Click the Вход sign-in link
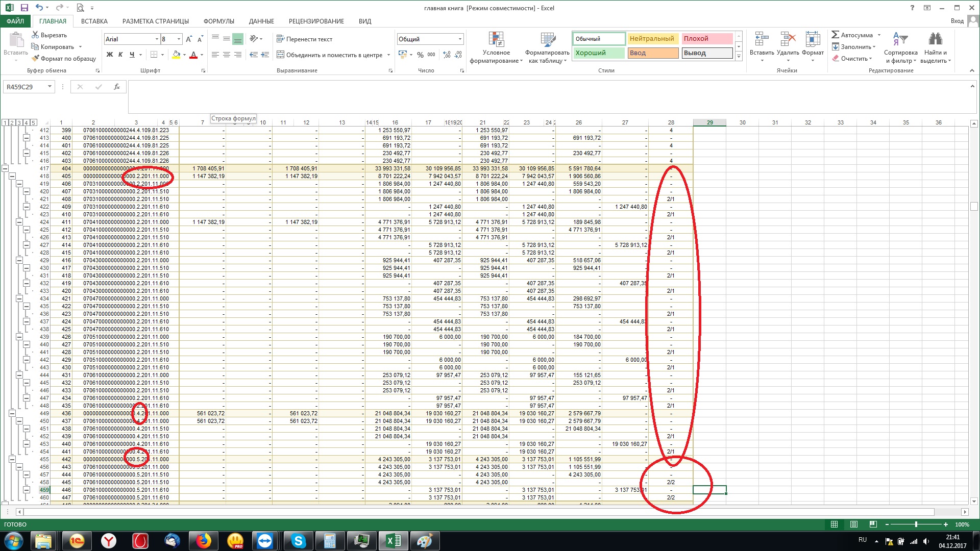The height and width of the screenshot is (551, 980). (x=957, y=21)
